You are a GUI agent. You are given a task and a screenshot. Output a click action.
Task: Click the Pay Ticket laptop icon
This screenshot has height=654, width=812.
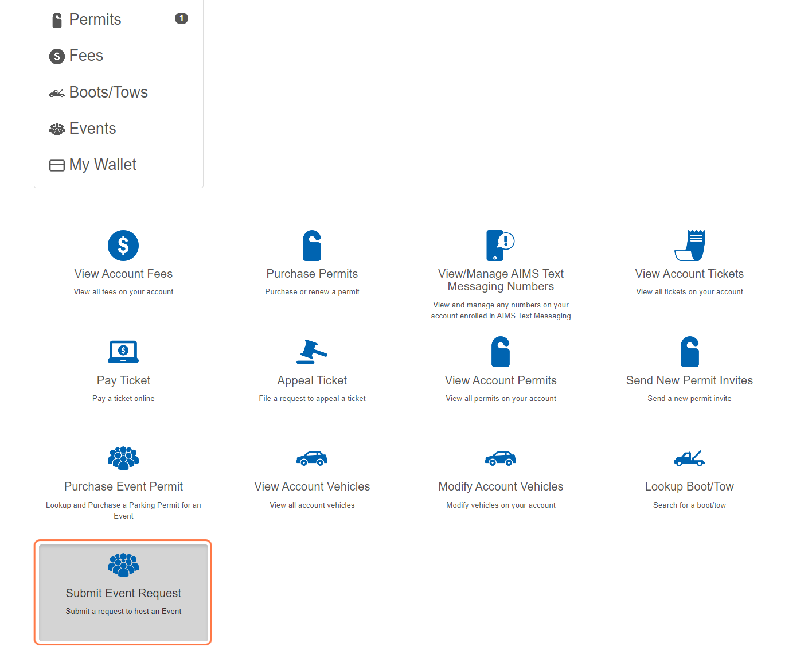coord(123,352)
